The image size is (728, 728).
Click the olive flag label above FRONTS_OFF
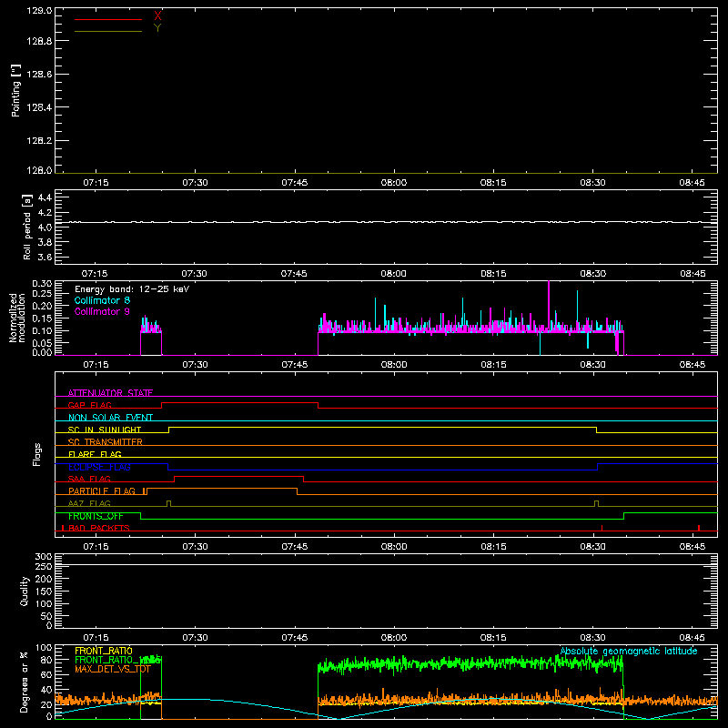89,503
